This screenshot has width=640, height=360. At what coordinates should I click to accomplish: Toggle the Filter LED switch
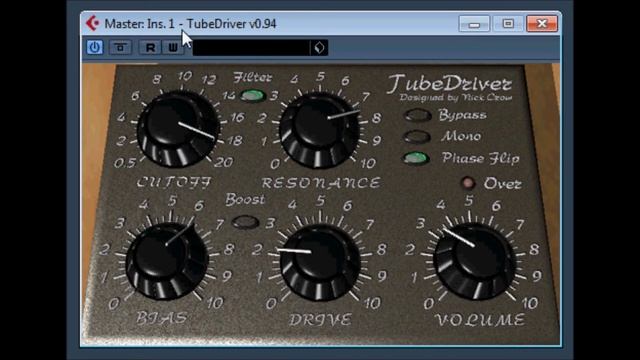click(253, 96)
